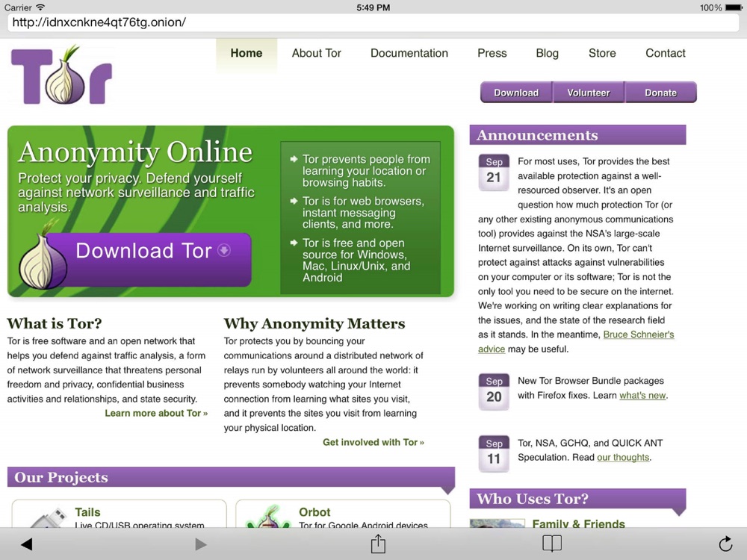The width and height of the screenshot is (747, 560).
Task: Open the what's new link
Action: (642, 395)
